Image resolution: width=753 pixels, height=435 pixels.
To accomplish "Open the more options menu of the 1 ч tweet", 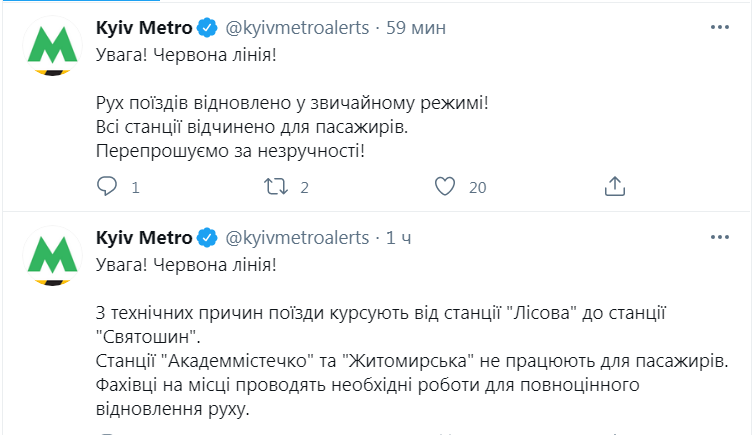I will coord(718,238).
